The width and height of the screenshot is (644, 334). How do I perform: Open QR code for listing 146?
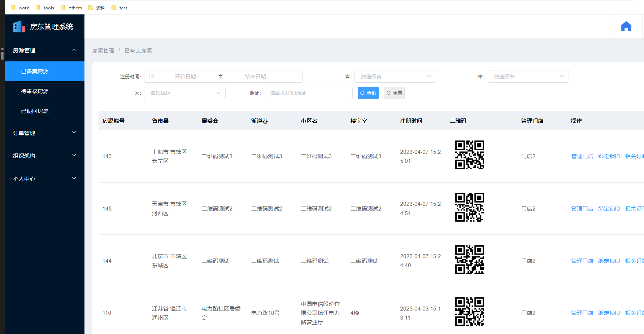coord(469,155)
